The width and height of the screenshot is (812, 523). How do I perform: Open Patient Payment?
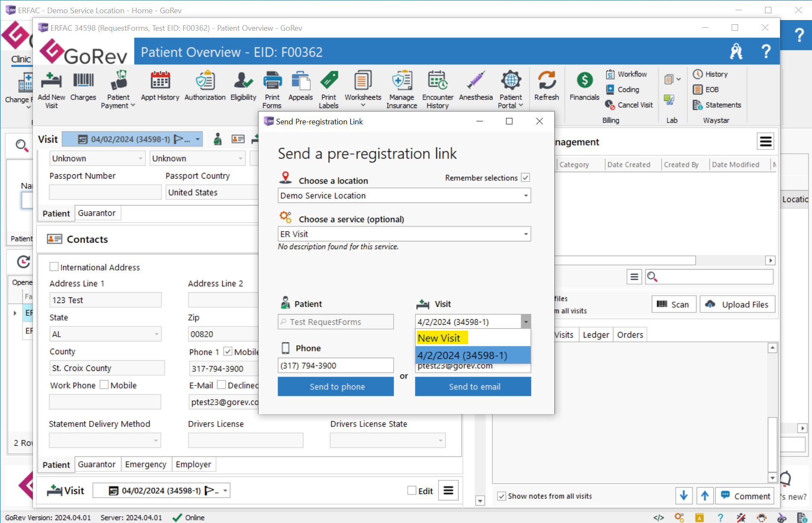click(118, 90)
